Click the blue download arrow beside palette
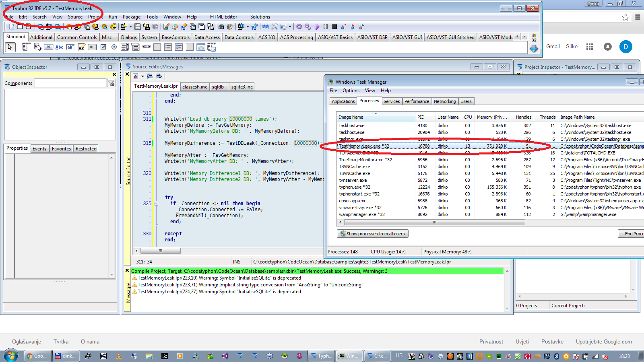The height and width of the screenshot is (362, 644). tap(534, 49)
